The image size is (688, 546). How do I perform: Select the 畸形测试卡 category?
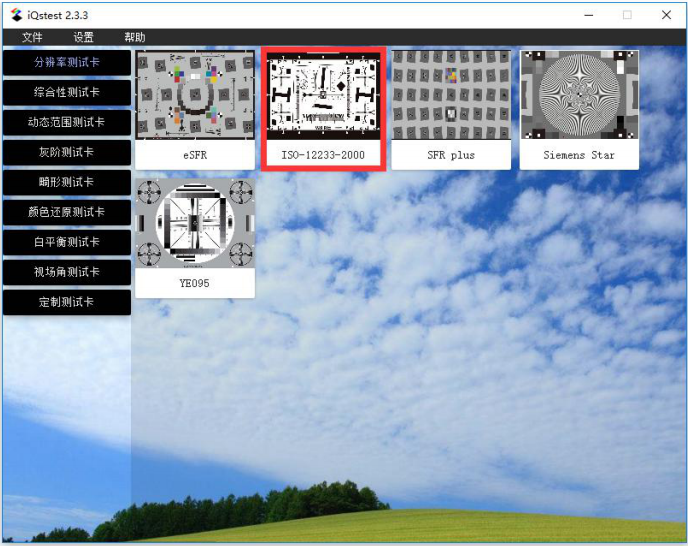(x=67, y=182)
